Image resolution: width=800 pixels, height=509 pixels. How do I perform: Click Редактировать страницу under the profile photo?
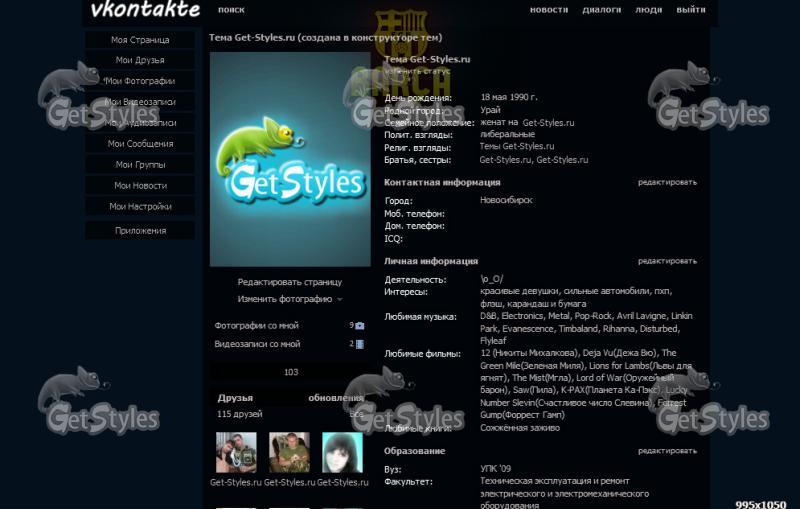tap(289, 282)
